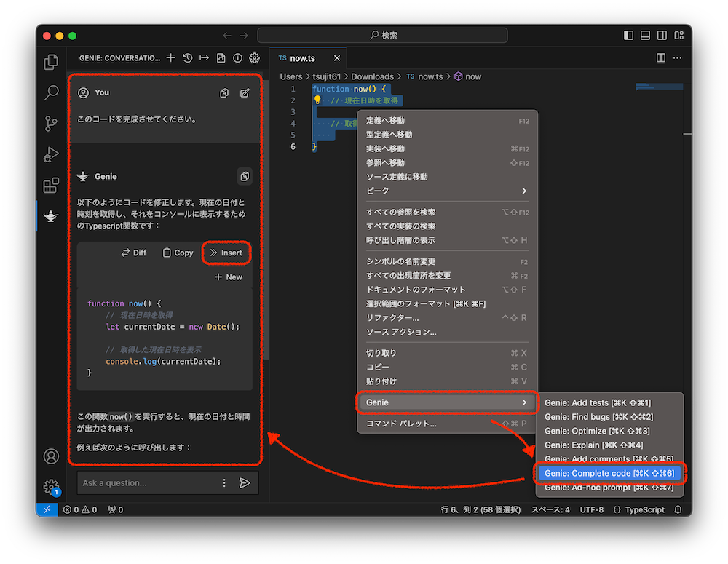The height and width of the screenshot is (564, 728).
Task: Click the conversation history clock icon
Action: click(x=188, y=58)
